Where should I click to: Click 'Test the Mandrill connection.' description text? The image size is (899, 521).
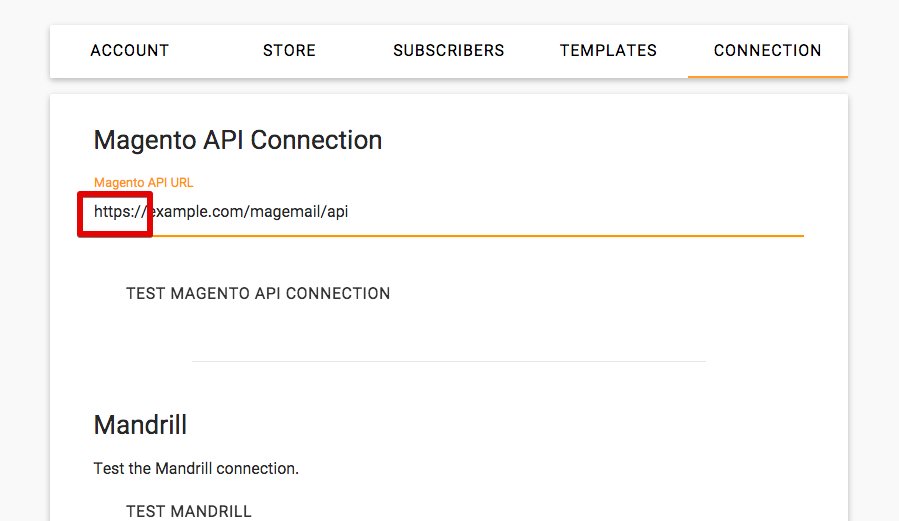point(196,468)
